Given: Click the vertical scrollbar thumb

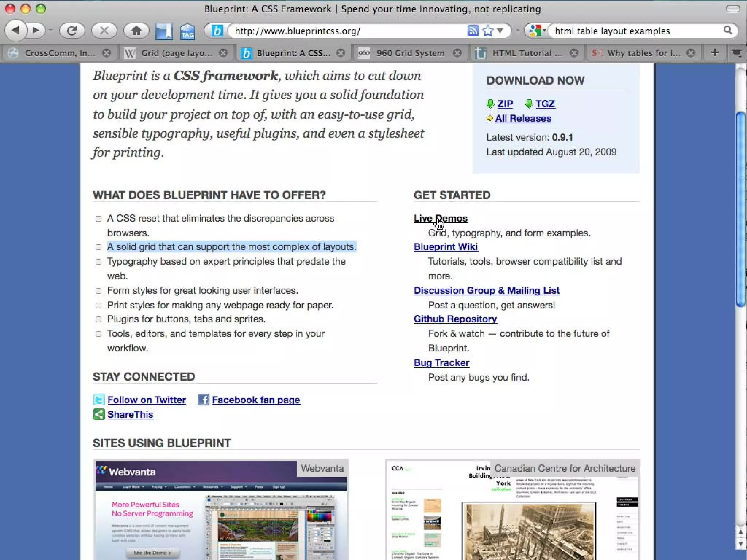Looking at the screenshot, I should tap(740, 210).
